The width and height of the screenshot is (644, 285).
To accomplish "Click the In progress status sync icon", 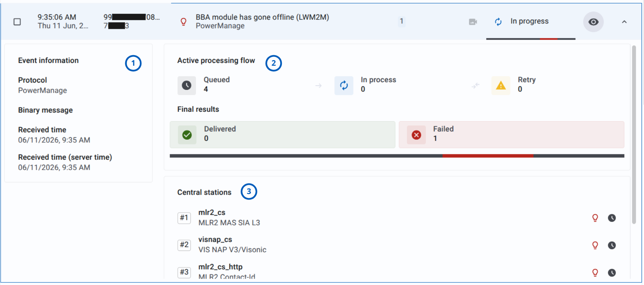I will (498, 22).
